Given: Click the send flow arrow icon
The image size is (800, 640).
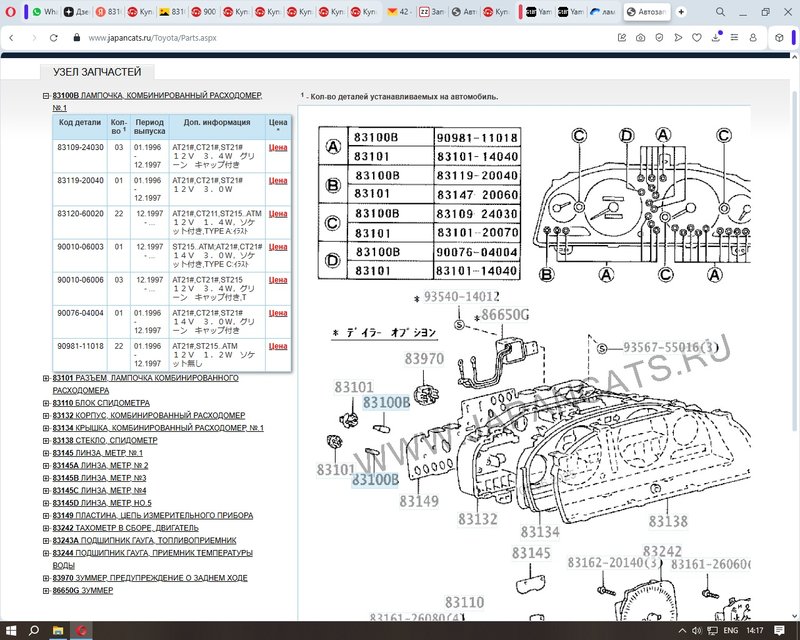Looking at the screenshot, I should 678,37.
